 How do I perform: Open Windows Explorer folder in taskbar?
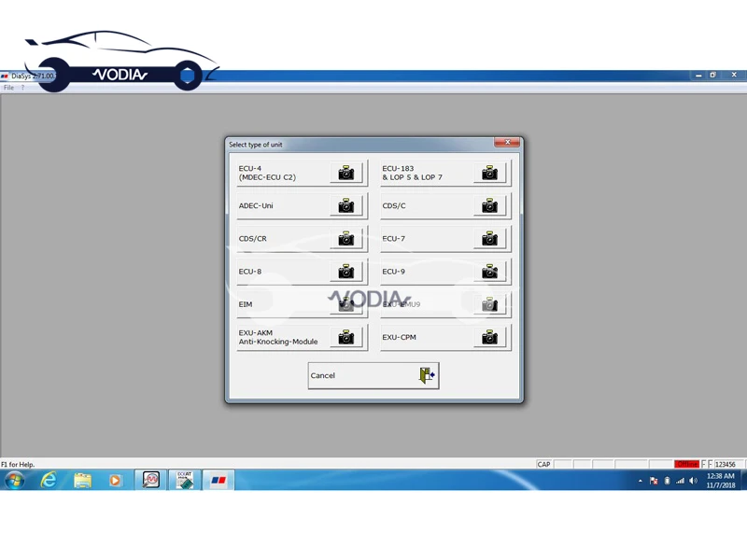tap(82, 481)
